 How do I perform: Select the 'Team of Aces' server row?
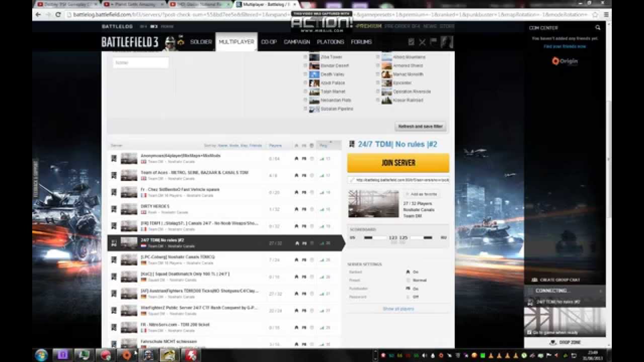click(224, 175)
